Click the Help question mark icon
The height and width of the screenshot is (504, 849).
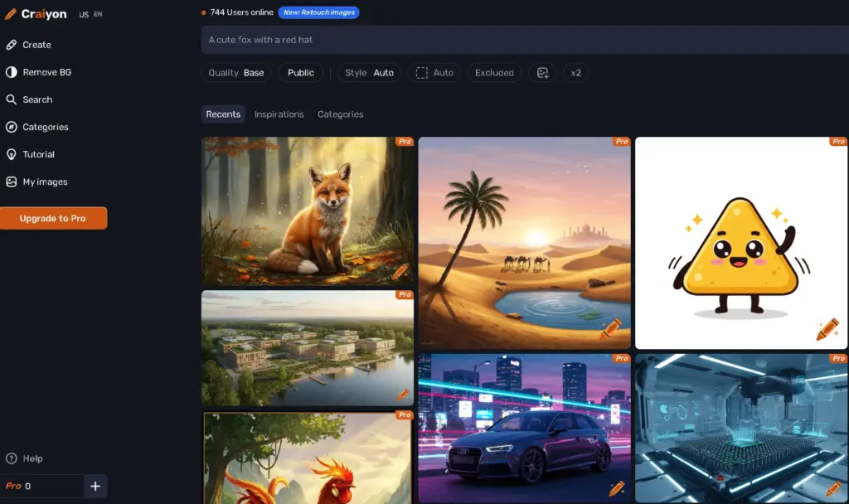[12, 458]
